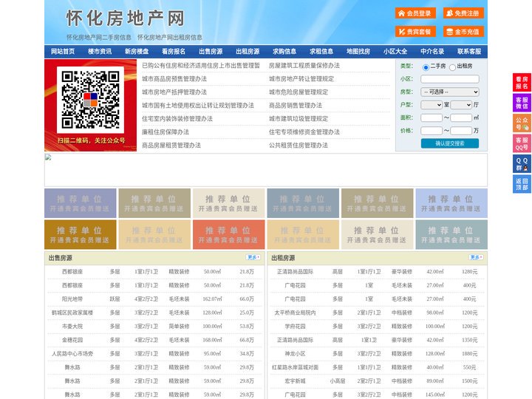The width and height of the screenshot is (532, 399).
Task: Open the 城市商品房预售管理办法 link
Action: (x=174, y=79)
